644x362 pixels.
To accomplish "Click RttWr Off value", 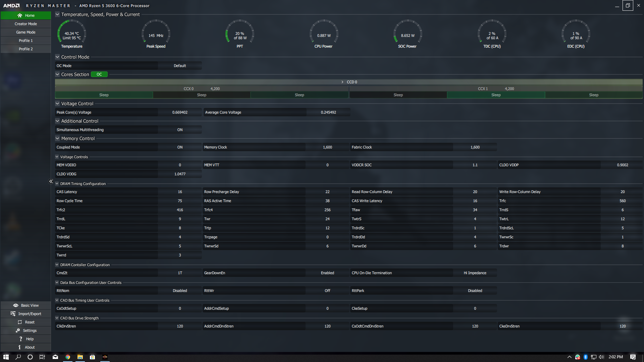I will 327,291.
